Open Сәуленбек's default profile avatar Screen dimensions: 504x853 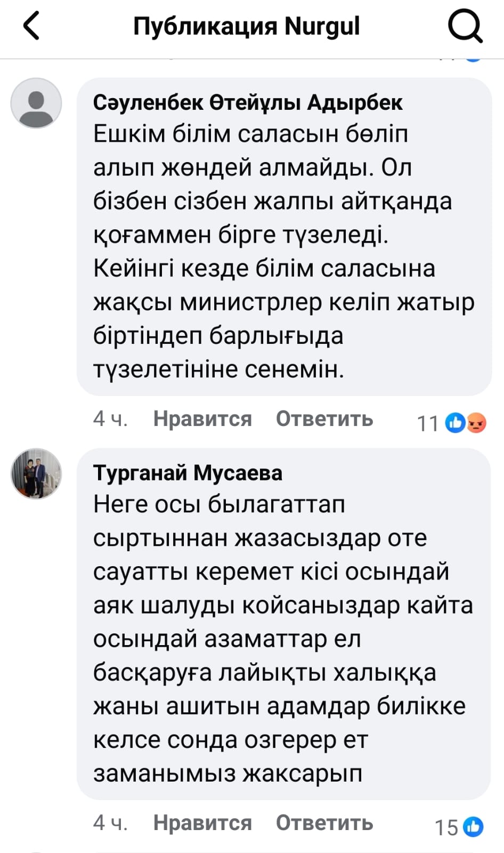pos(36,103)
